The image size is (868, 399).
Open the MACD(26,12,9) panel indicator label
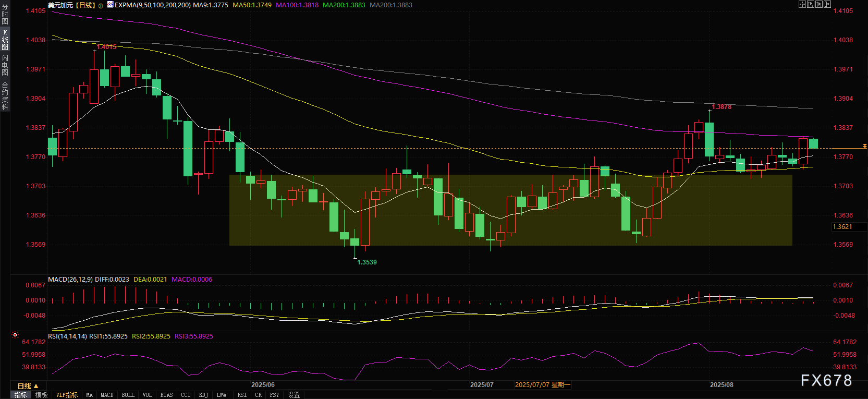point(70,280)
